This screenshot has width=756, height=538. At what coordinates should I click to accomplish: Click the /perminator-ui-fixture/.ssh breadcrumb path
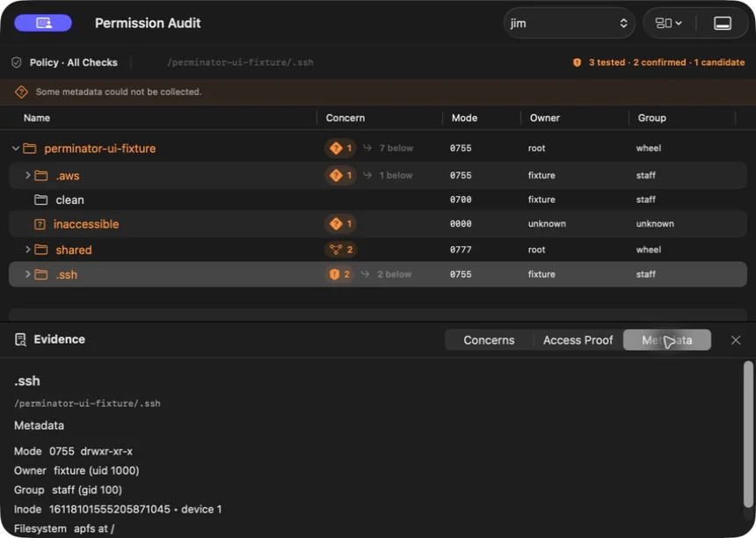240,62
